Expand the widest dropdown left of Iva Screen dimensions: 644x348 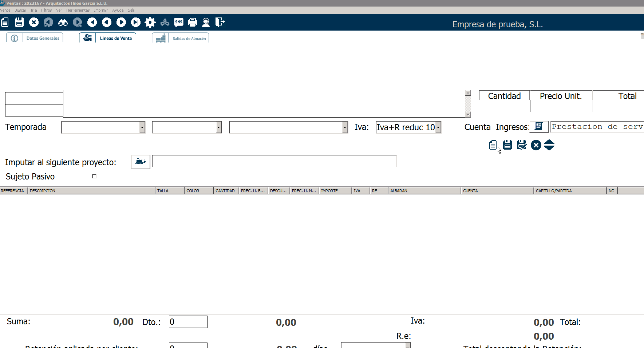tap(345, 127)
